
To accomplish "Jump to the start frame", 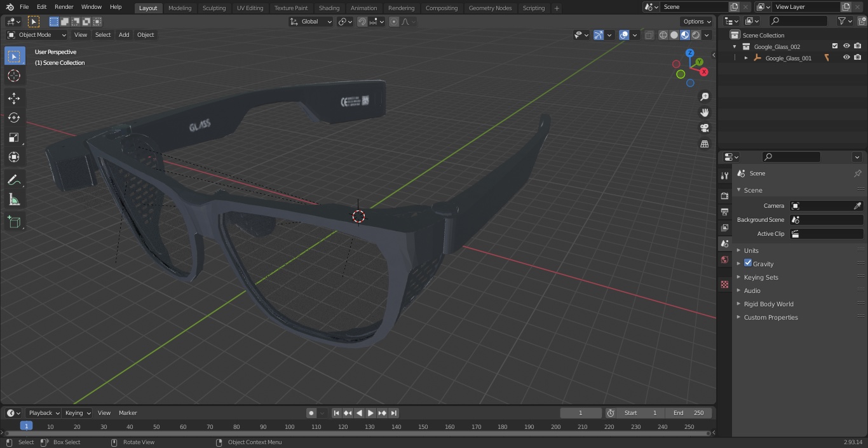I will (x=337, y=413).
